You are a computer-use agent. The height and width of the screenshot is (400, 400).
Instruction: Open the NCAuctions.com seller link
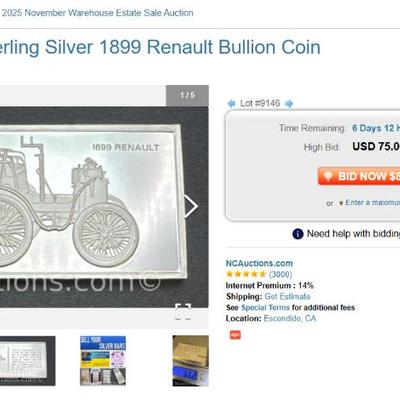pyautogui.click(x=259, y=263)
